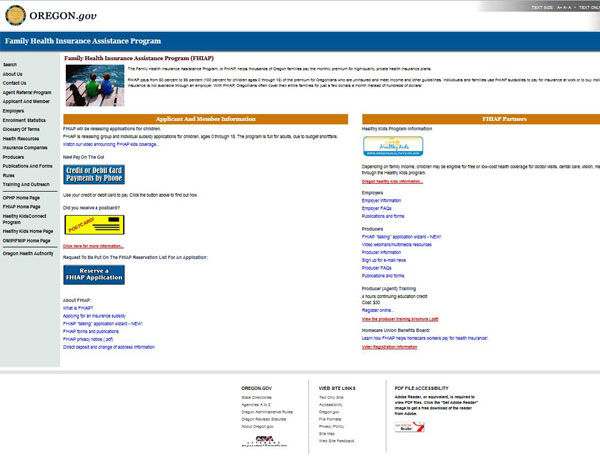This screenshot has width=600, height=464.
Task: Open Oregon Healthy Kids information link
Action: [392, 181]
